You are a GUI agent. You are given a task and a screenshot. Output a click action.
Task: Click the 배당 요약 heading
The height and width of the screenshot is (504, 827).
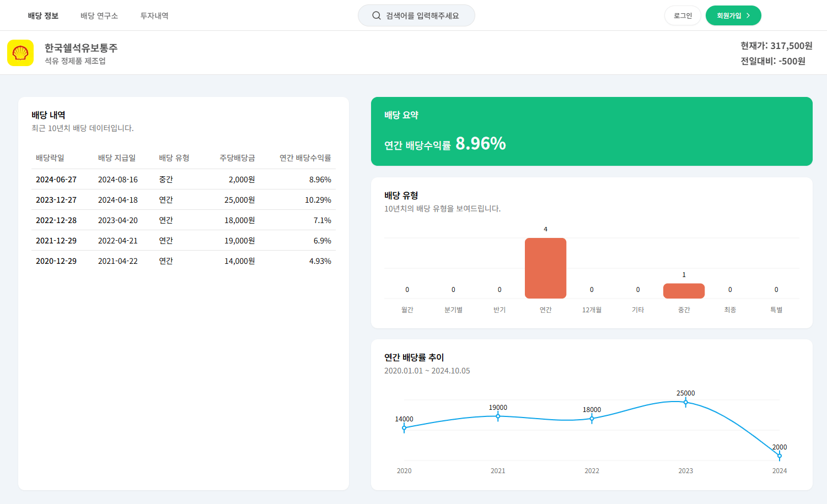pos(401,115)
